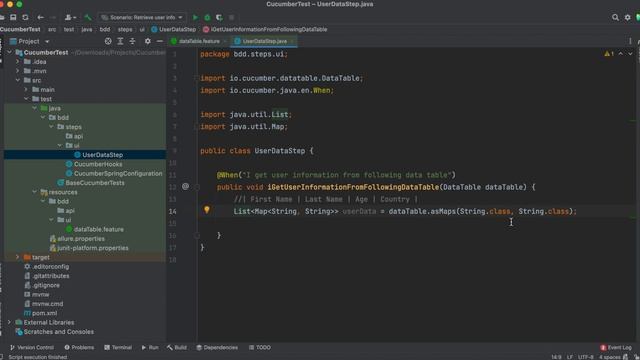
Task: Open the Problems tool window
Action: point(79,348)
